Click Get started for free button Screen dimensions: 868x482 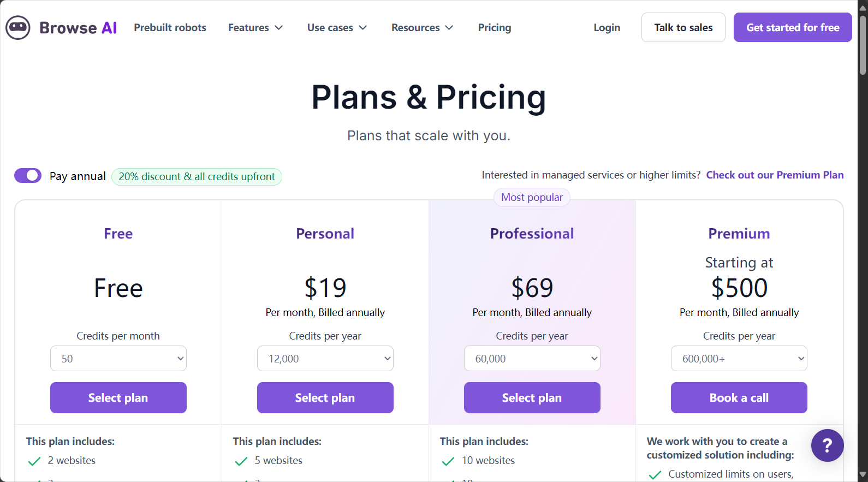point(793,27)
